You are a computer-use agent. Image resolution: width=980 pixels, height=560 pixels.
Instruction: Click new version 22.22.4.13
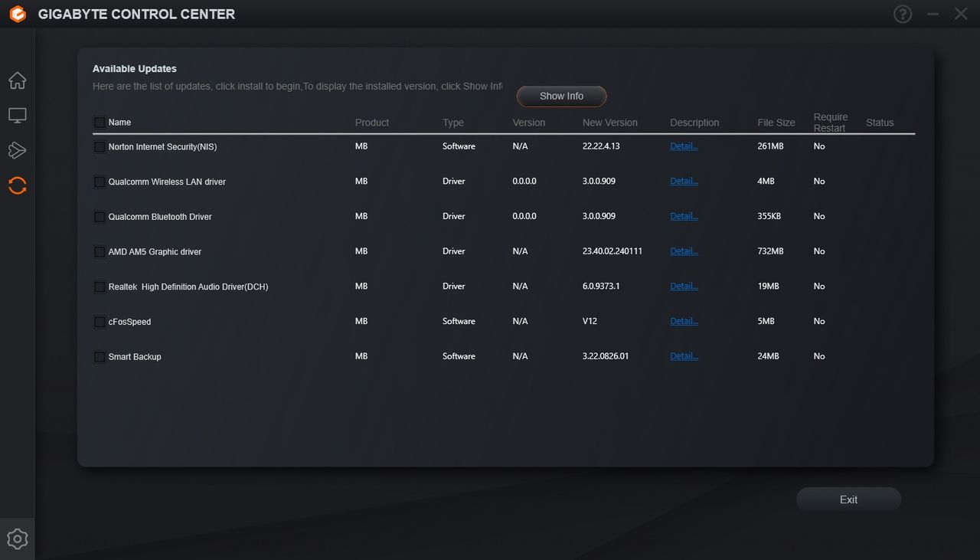(601, 146)
